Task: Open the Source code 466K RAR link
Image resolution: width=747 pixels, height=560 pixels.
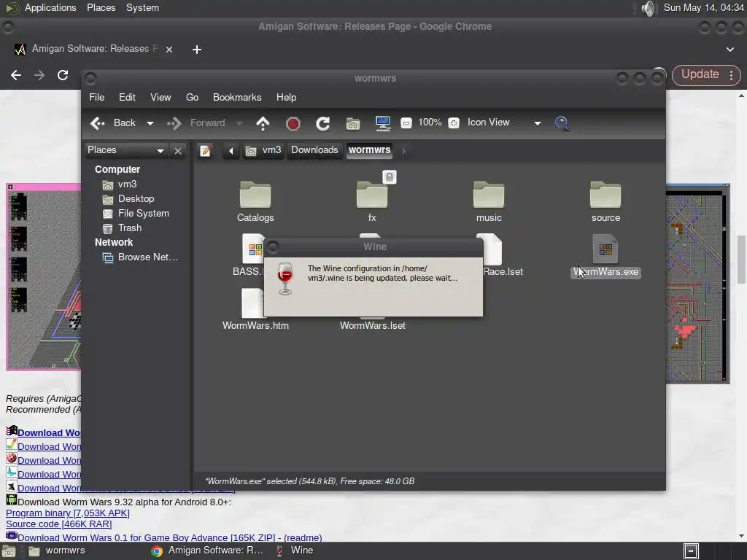Action: tap(58, 524)
